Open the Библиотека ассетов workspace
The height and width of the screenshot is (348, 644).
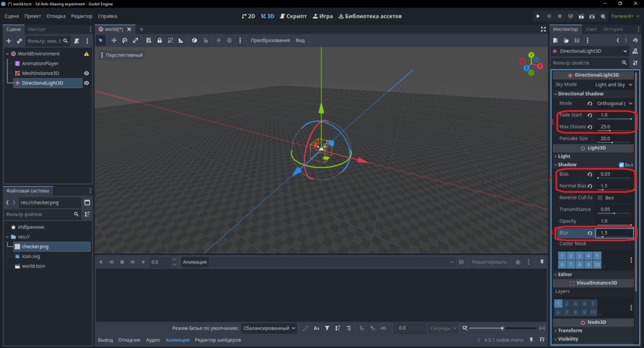370,16
